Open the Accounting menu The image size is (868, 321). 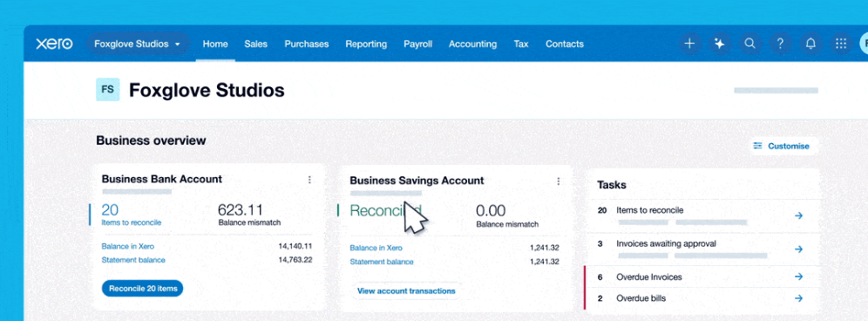click(472, 44)
